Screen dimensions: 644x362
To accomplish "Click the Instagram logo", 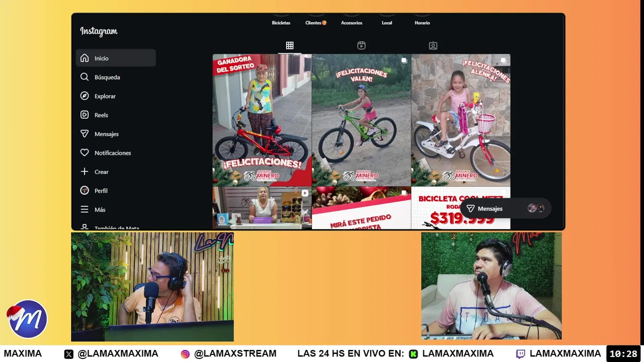I will point(99,31).
